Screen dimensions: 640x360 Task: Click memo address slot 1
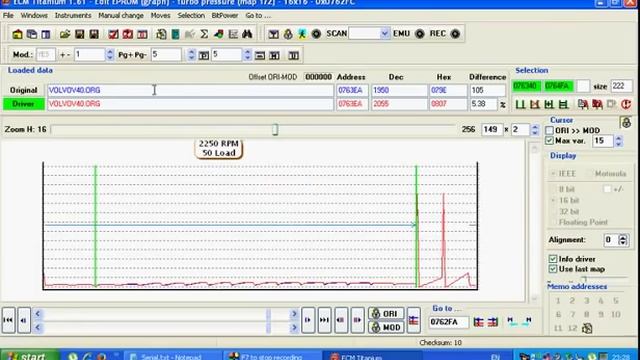click(x=558, y=301)
